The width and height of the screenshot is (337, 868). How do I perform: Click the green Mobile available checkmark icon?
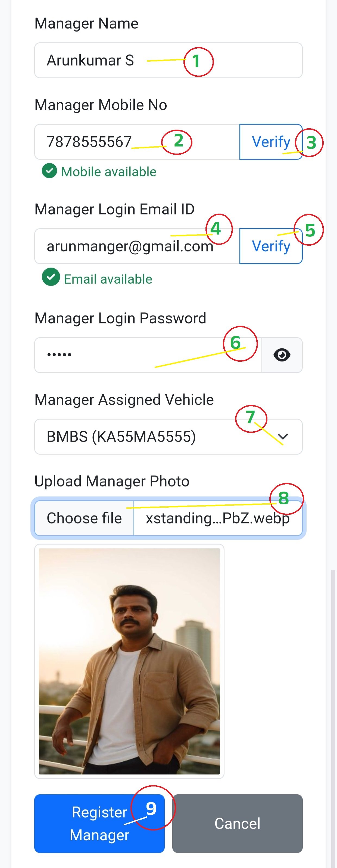point(49,171)
